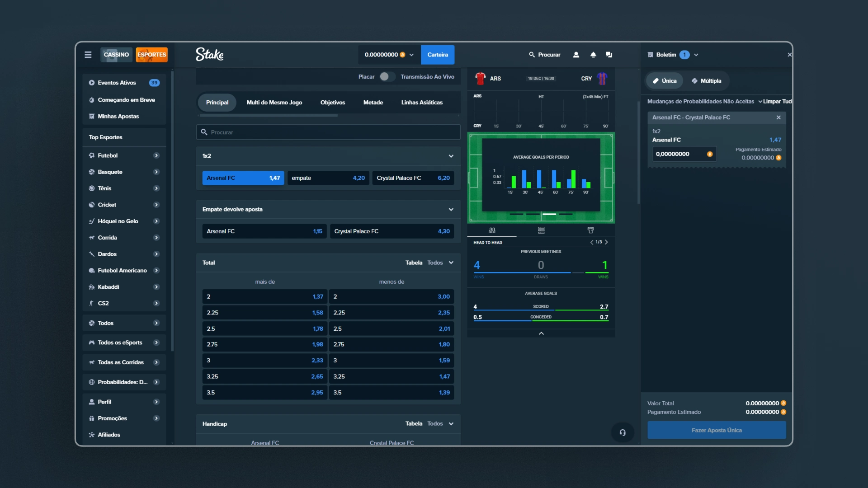The width and height of the screenshot is (868, 488).
Task: Click the market Procurar search field
Action: coord(328,132)
